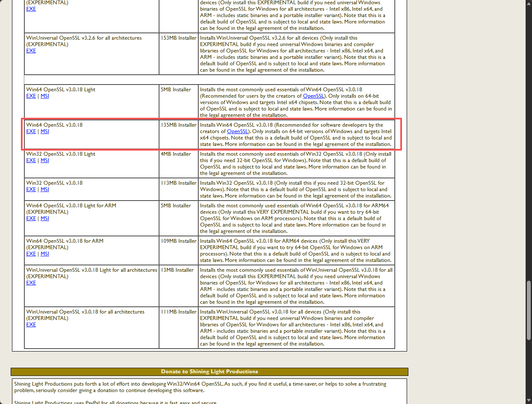
Task: Click 'WinUniversal OpenSSL v3.2.6 for all architectures' title
Action: [x=84, y=38]
